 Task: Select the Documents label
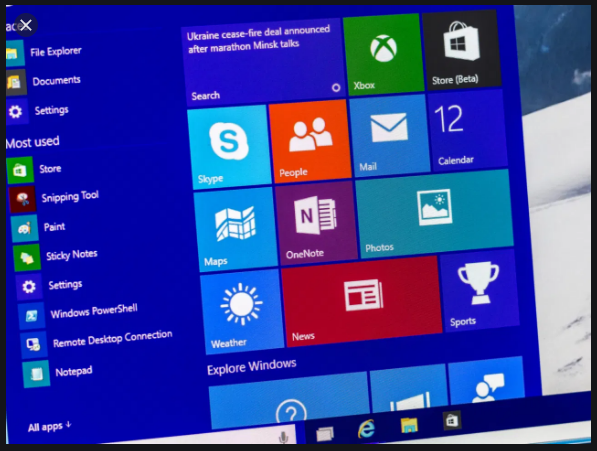coord(56,81)
